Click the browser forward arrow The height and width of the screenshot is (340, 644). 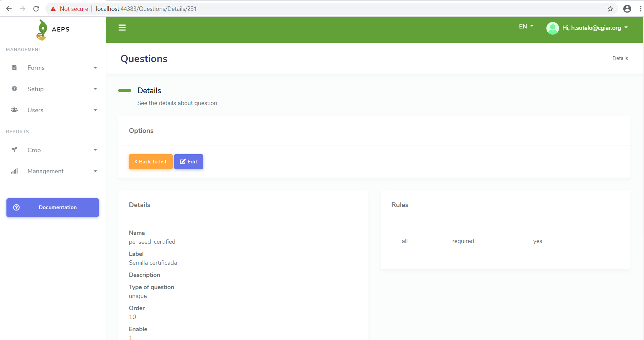pos(23,8)
